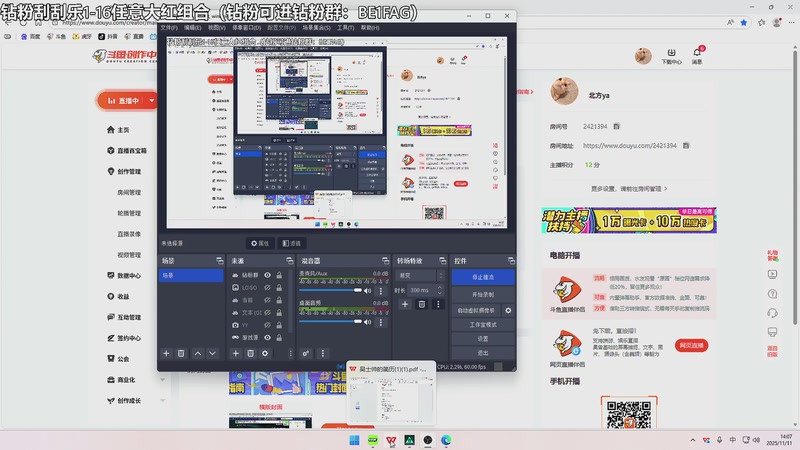Image resolution: width=800 pixels, height=450 pixels.
Task: Open OBS 视图(V) menu
Action: [x=216, y=28]
